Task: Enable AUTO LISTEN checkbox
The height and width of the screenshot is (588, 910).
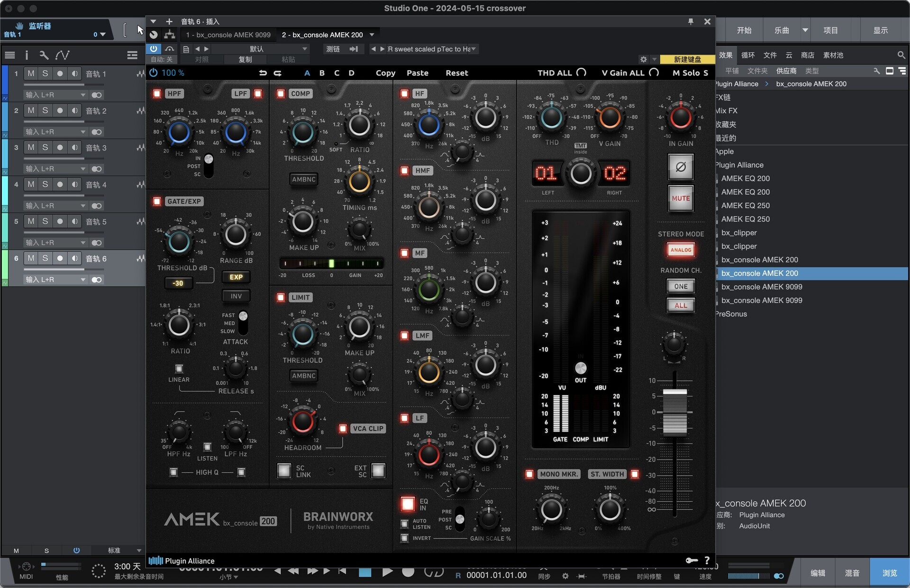Action: [404, 524]
